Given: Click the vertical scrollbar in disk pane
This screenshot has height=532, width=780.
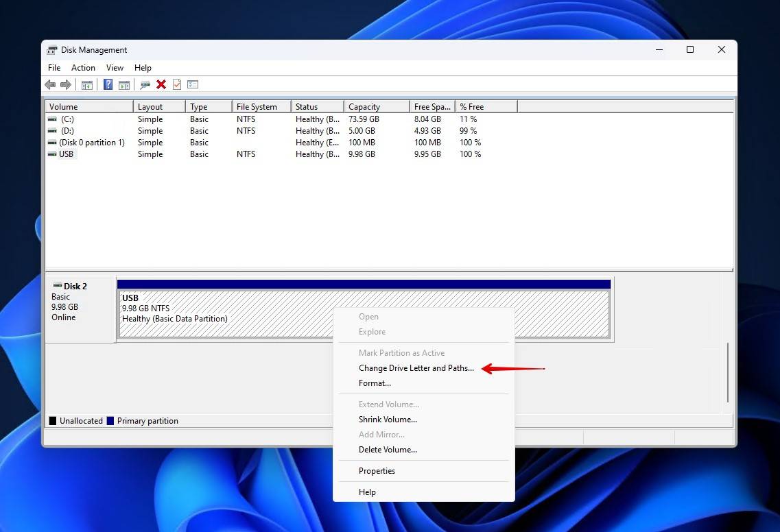Looking at the screenshot, I should (728, 372).
